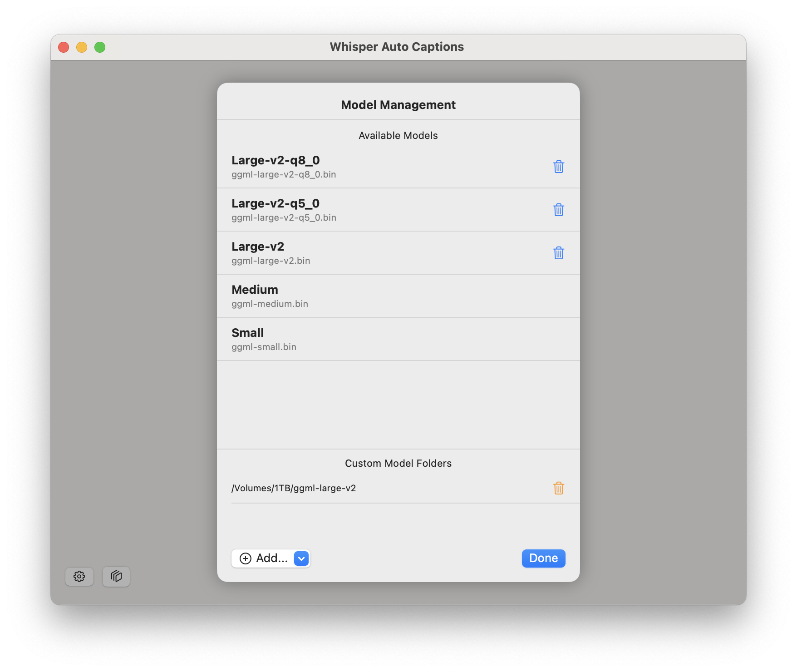Viewport: 797px width, 672px height.
Task: Click ggml-large-v2-q8_0.bin filename
Action: (x=284, y=175)
